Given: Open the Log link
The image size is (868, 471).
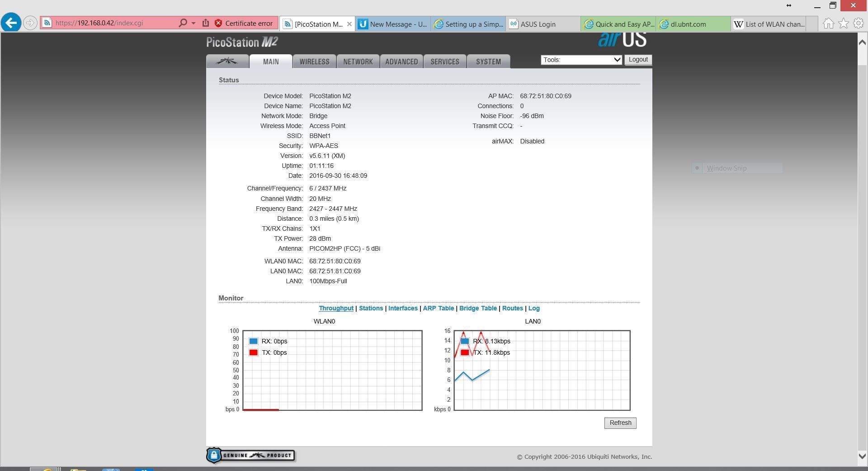Looking at the screenshot, I should [534, 308].
